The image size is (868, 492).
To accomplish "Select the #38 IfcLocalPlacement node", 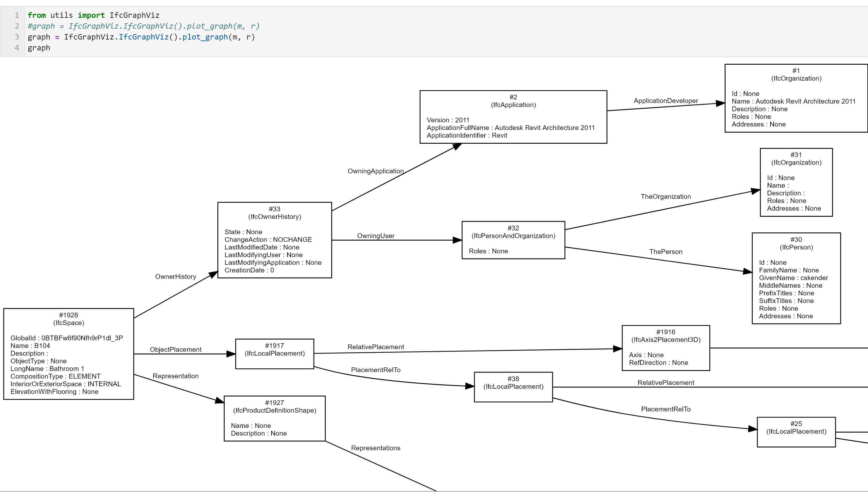I will (x=513, y=387).
